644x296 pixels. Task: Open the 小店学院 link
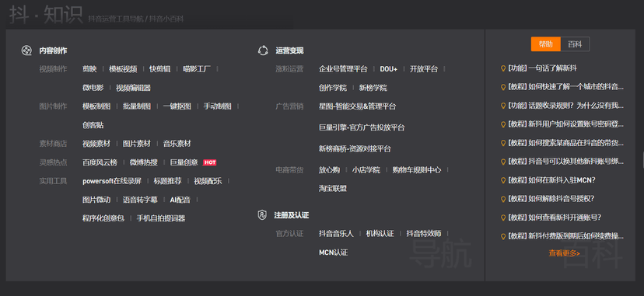point(366,169)
